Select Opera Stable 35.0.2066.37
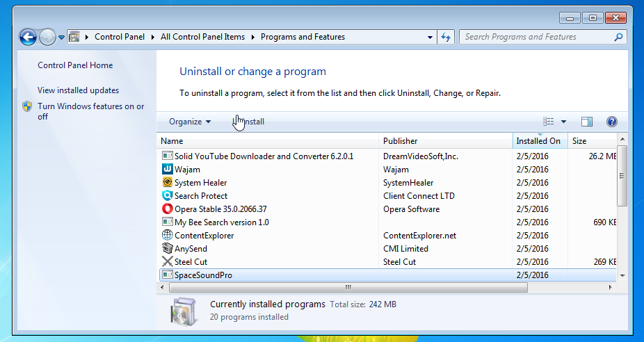The image size is (644, 342). 220,209
